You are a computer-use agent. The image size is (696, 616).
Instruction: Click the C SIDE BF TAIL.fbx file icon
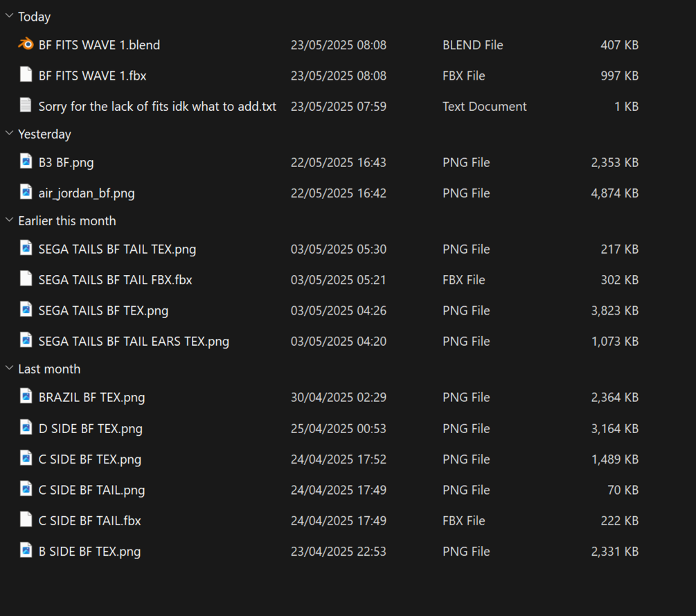[x=26, y=520]
